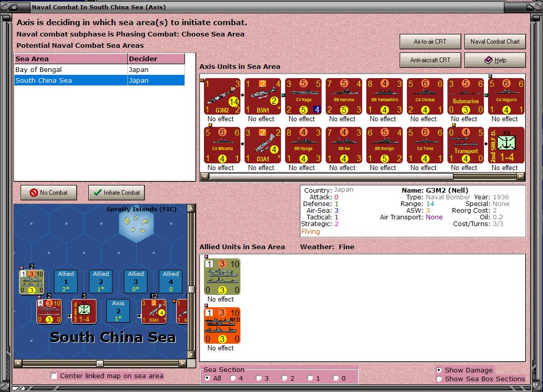
Task: Select the All sea section radio button
Action: coord(207,378)
